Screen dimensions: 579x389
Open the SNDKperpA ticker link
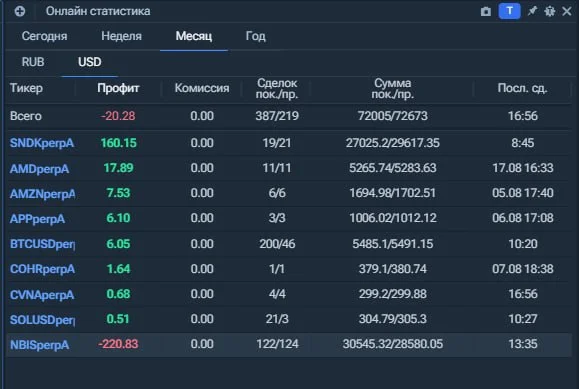42,143
